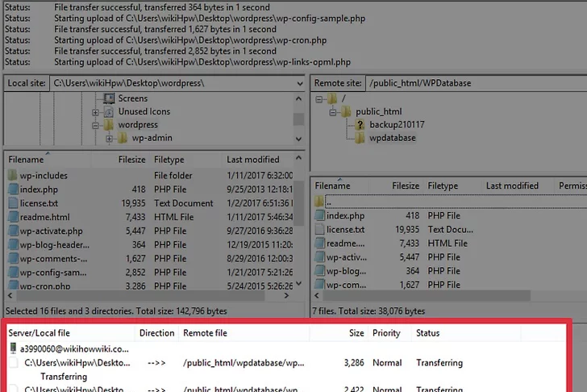Expand the wp-admin tree node
The height and width of the screenshot is (392, 587).
pos(109,139)
